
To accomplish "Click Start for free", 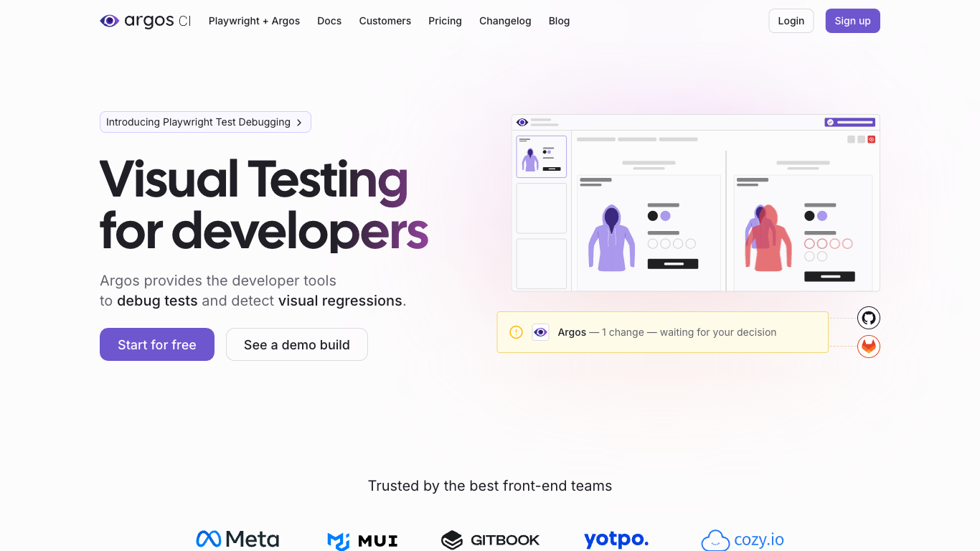I will tap(157, 344).
